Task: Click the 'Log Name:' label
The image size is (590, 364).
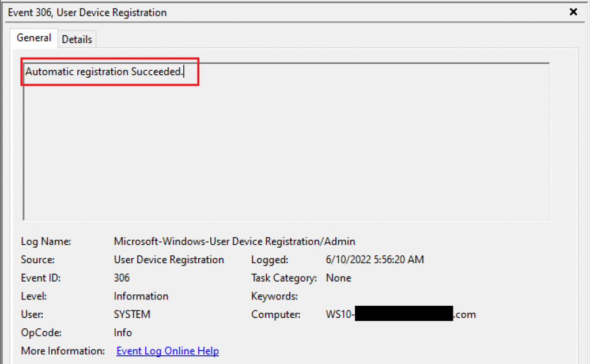Action: tap(46, 241)
